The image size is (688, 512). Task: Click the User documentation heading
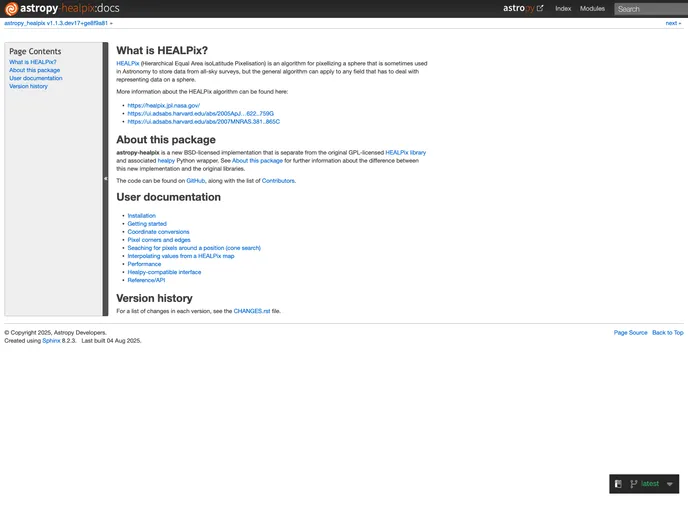[168, 197]
